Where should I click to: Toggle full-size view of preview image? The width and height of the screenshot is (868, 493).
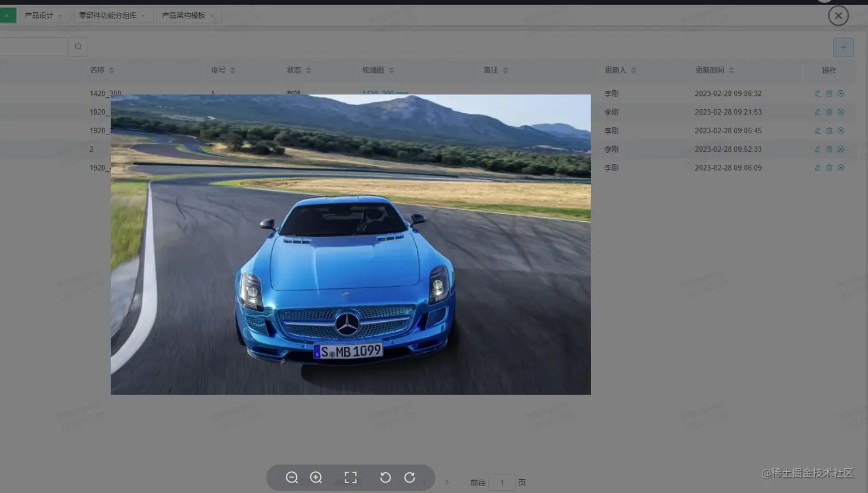click(x=351, y=477)
